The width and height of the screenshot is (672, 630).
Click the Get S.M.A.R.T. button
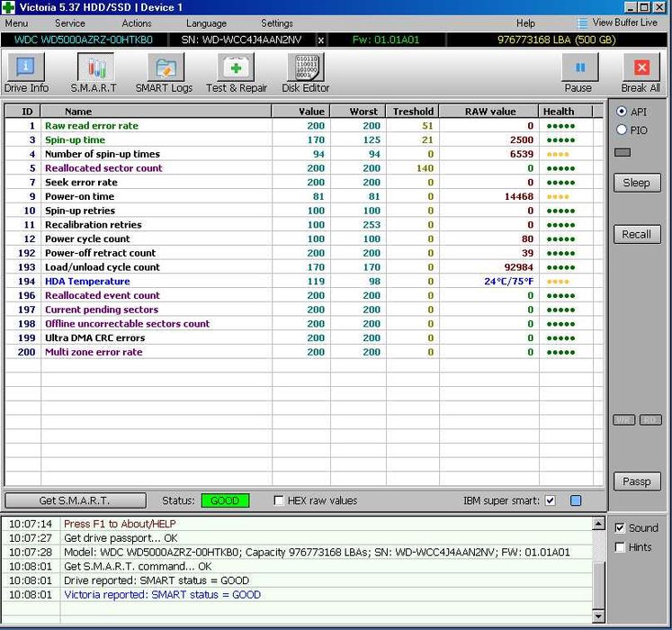(x=76, y=500)
